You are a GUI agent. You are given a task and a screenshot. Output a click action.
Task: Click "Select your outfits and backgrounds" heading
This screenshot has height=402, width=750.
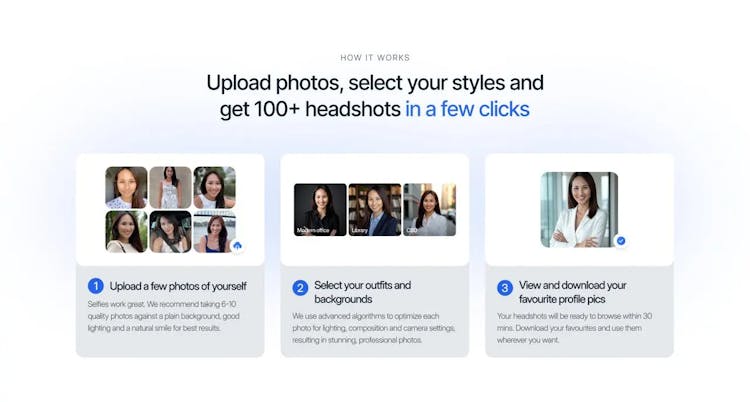[363, 292]
